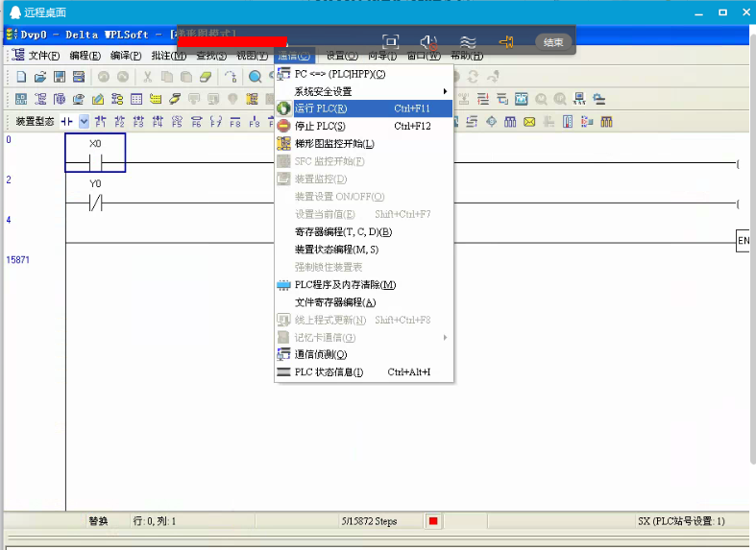Select the X0 contact in ladder

coord(95,153)
